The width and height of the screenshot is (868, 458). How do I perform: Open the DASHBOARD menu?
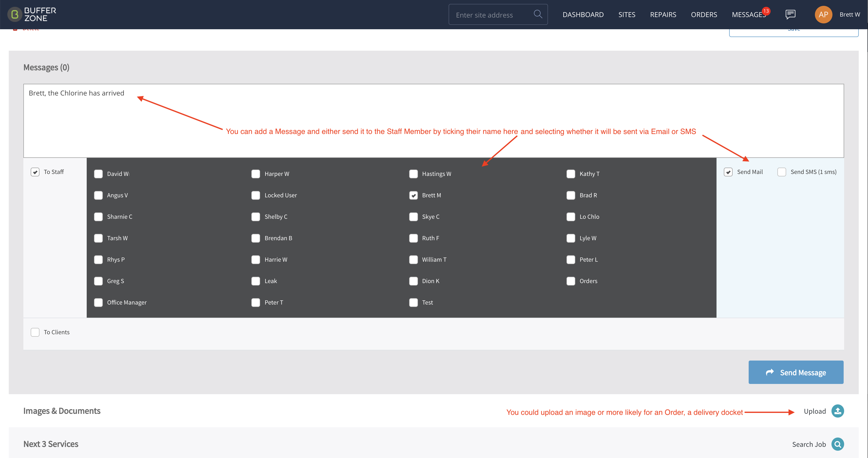[x=583, y=14]
